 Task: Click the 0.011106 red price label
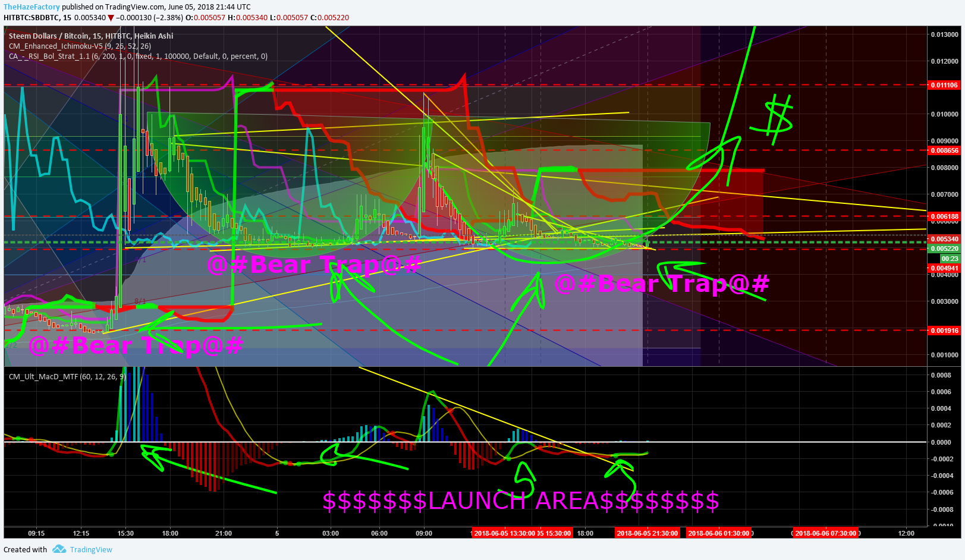(944, 85)
